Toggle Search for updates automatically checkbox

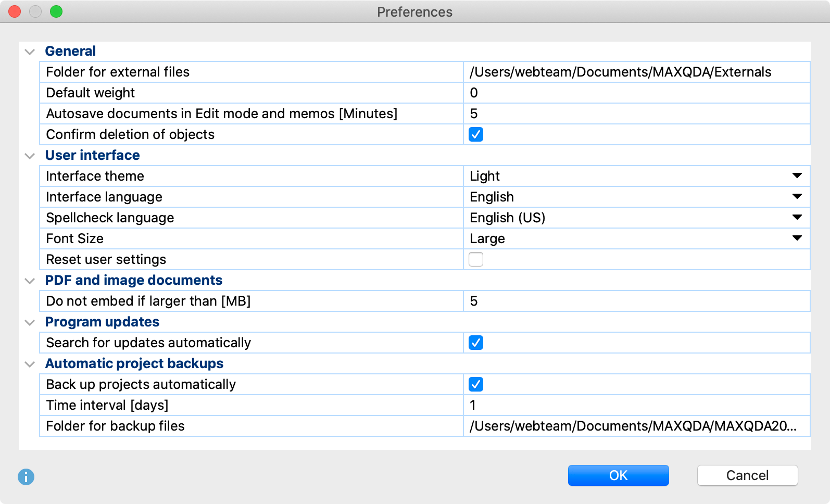[476, 343]
